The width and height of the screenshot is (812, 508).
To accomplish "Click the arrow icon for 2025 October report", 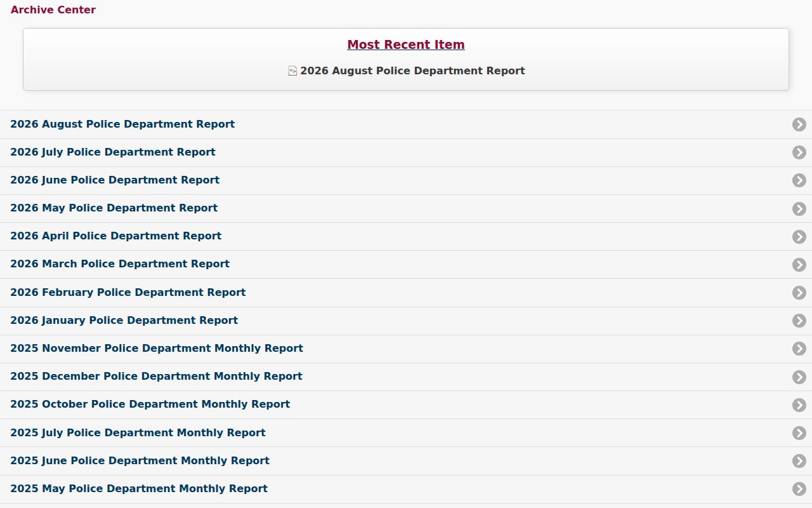I will coord(799,404).
